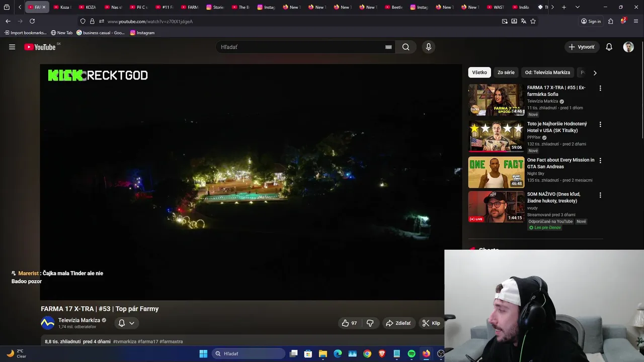Viewport: 644px width, 362px height.
Task: Open Microsoft Edge from taskbar
Action: point(338,353)
